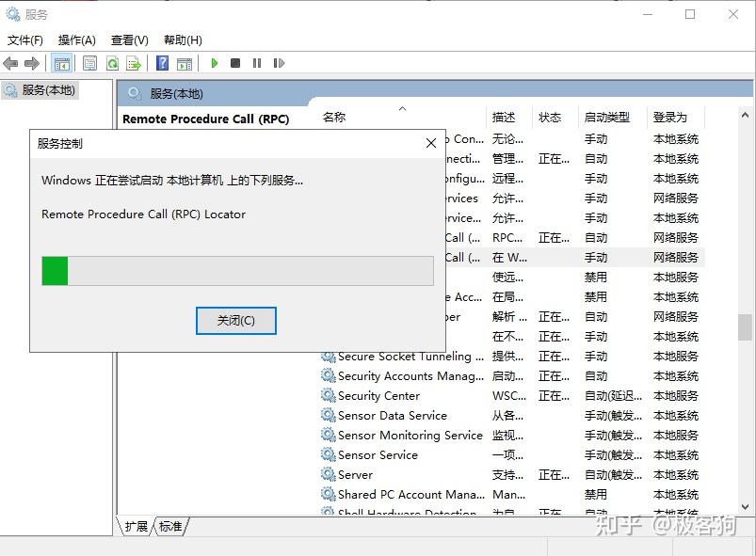Open the 操作(A) menu
The image size is (756, 556).
pos(76,40)
